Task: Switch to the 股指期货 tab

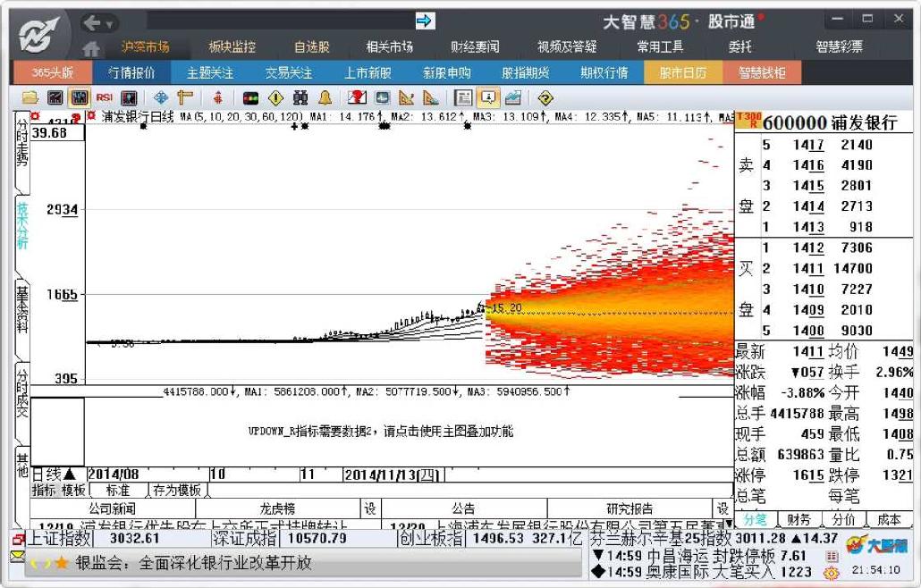Action: [x=526, y=72]
